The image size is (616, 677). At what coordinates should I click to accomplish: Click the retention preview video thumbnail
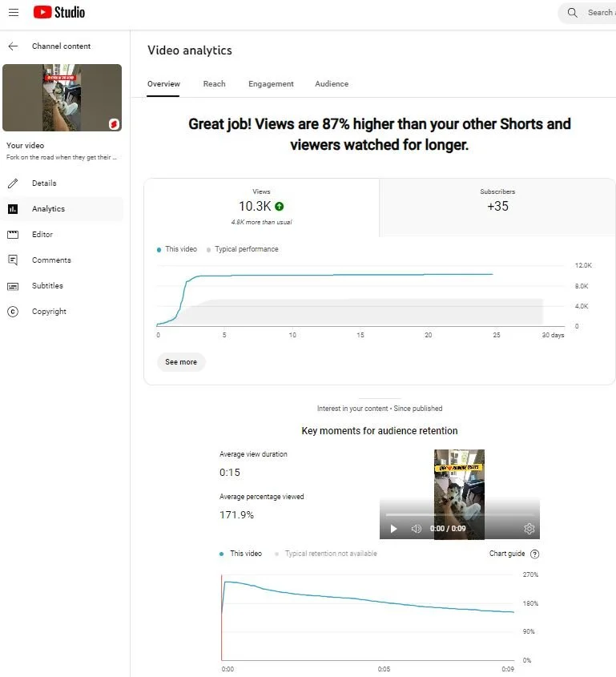click(459, 494)
